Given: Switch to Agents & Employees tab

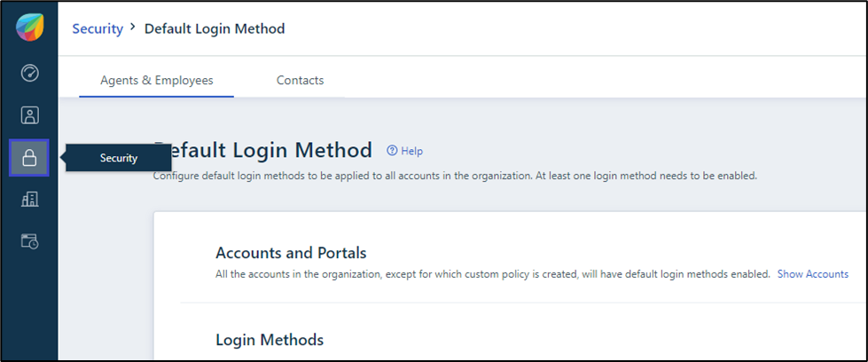Looking at the screenshot, I should pyautogui.click(x=157, y=81).
